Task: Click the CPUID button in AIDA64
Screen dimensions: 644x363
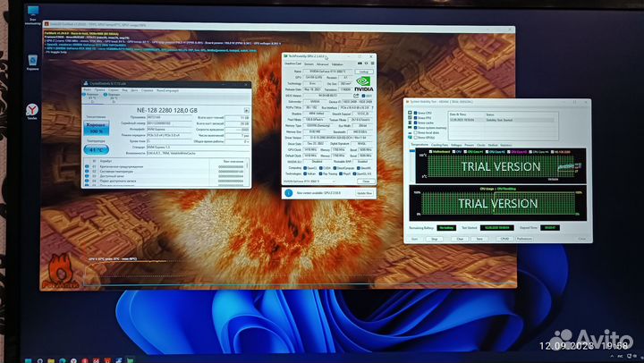Action: coord(504,239)
